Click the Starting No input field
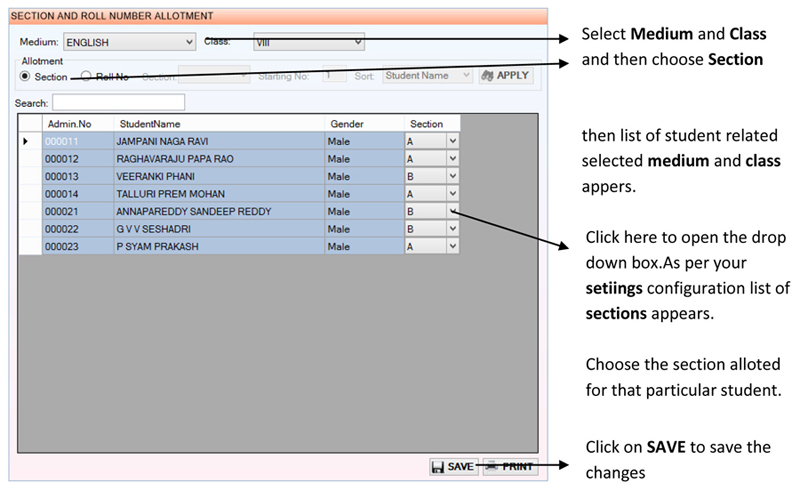Screen dimensions: 800x491 tap(334, 76)
